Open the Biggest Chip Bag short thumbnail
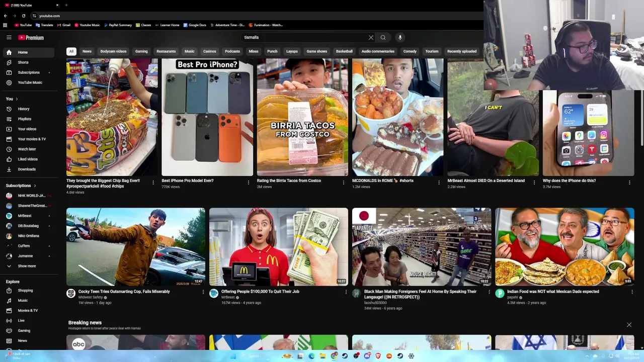 click(112, 117)
